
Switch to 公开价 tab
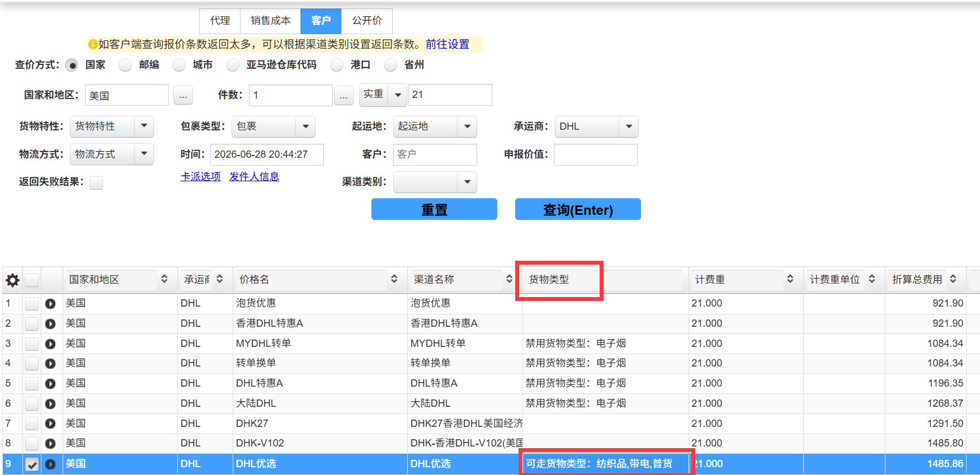tap(367, 21)
